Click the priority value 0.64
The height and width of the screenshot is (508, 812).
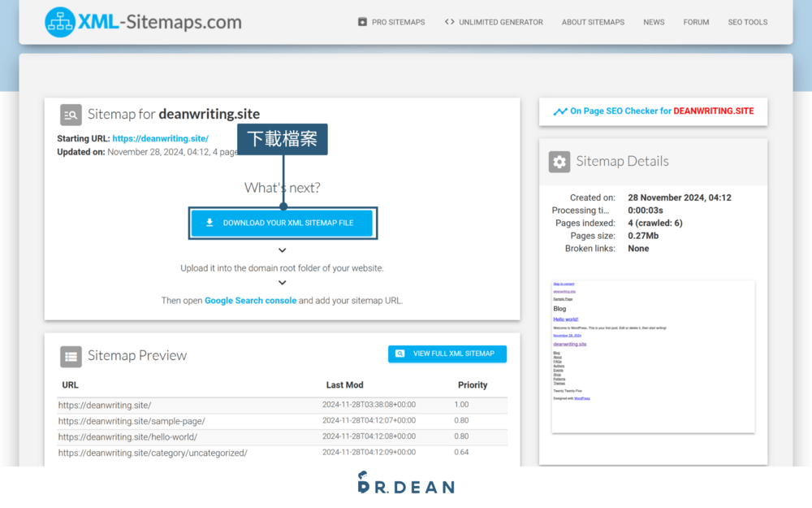[x=461, y=452]
